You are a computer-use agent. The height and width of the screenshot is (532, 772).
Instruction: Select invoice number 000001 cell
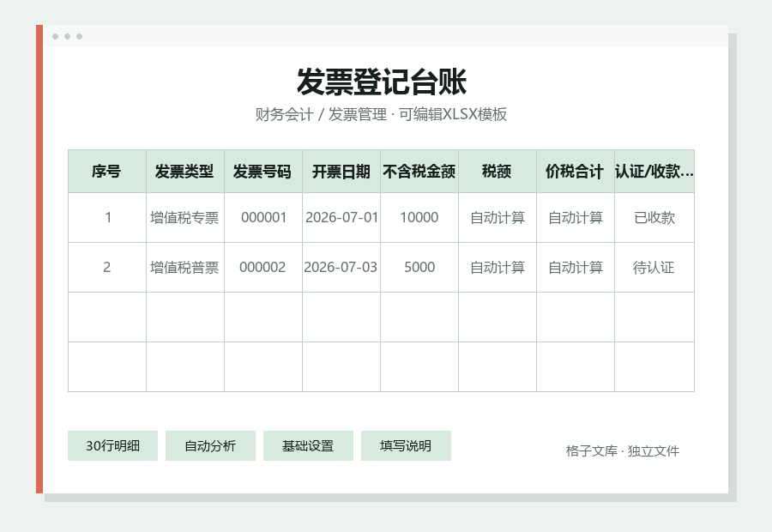[x=263, y=218]
